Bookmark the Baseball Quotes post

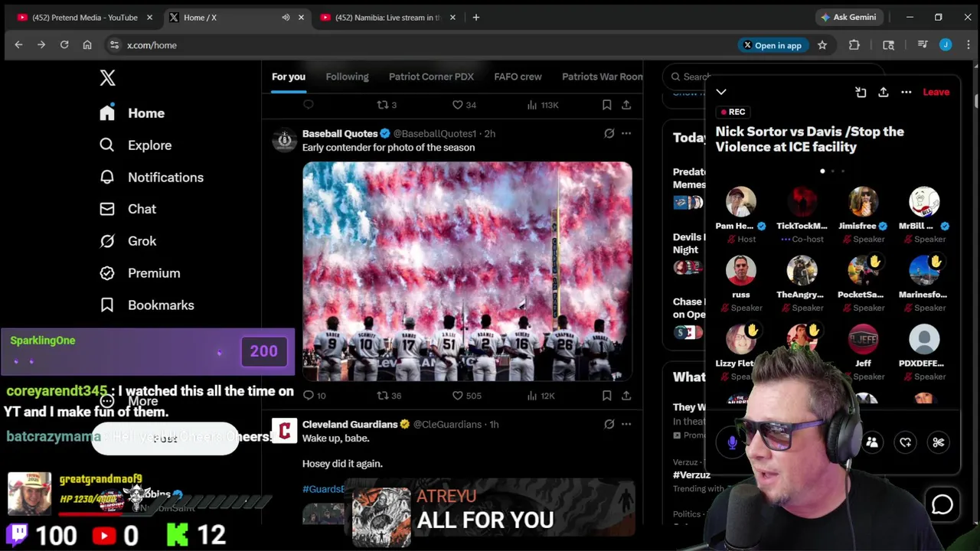pos(606,396)
